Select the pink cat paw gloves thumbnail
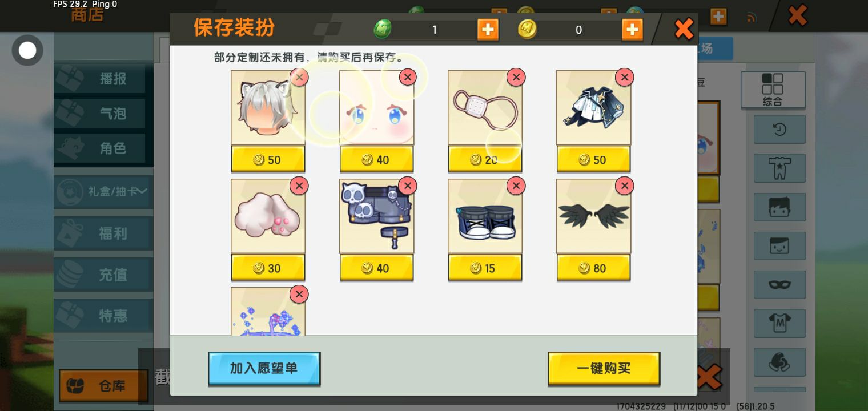The image size is (868, 411). point(268,216)
